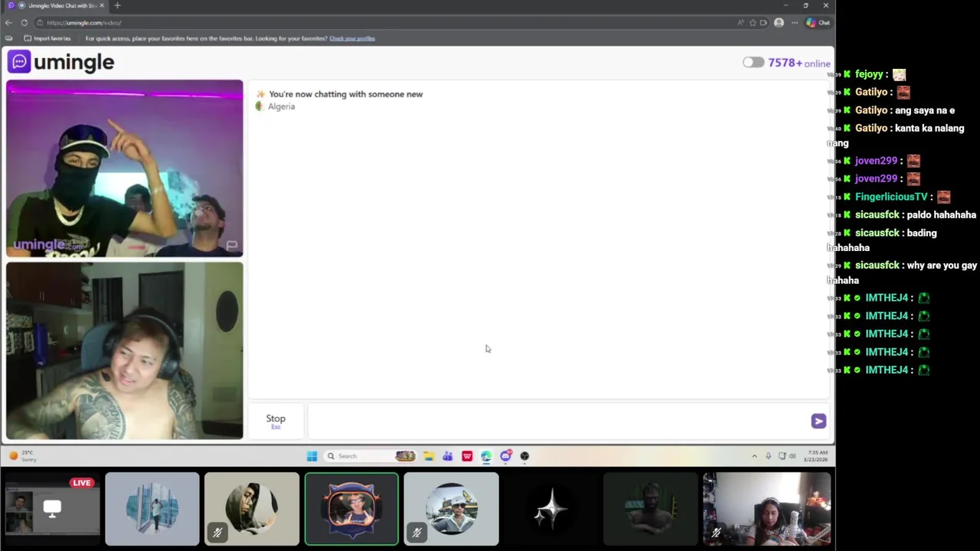Open the Windows Start menu
Image resolution: width=980 pixels, height=551 pixels.
coord(312,456)
